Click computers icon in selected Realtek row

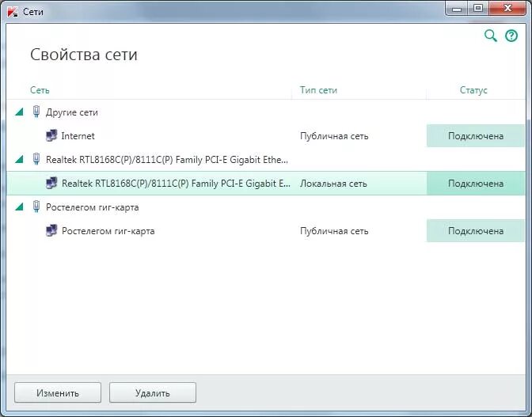(51, 183)
